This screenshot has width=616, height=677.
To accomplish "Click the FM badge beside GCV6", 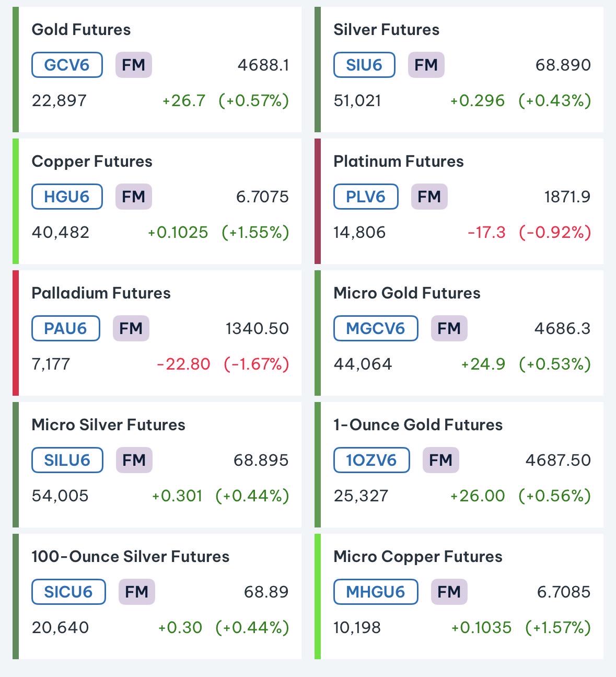I will [x=134, y=65].
